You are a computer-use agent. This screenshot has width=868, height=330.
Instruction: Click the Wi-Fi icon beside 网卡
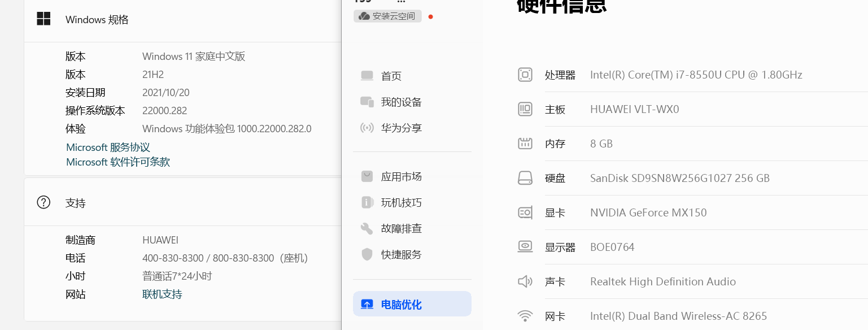[x=525, y=316]
